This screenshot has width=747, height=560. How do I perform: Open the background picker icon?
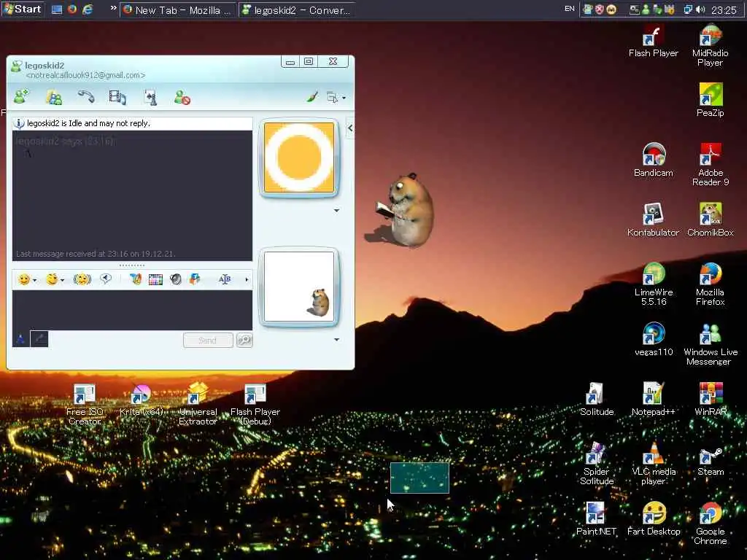[x=136, y=279]
